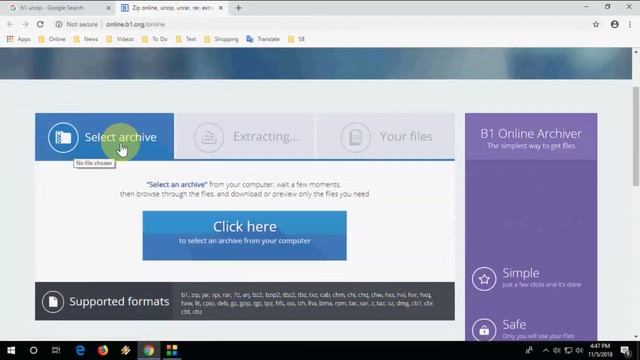Click the Safe lock icon
This screenshot has width=640, height=360.
pyautogui.click(x=484, y=330)
